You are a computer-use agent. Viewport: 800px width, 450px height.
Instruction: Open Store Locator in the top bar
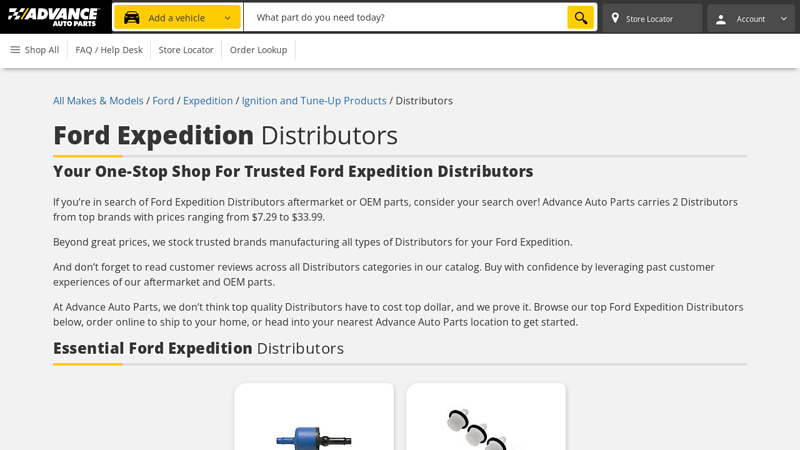click(652, 18)
